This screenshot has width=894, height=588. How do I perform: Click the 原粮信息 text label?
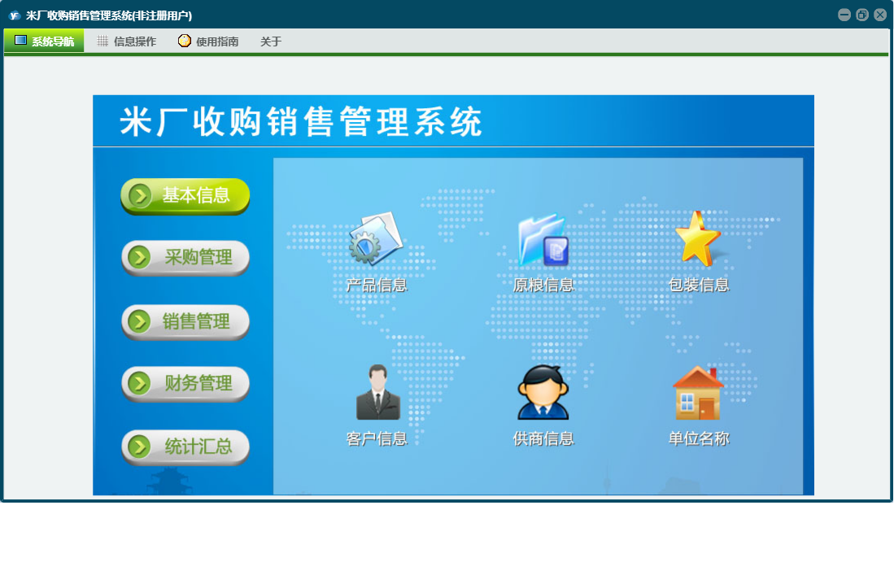(x=543, y=285)
